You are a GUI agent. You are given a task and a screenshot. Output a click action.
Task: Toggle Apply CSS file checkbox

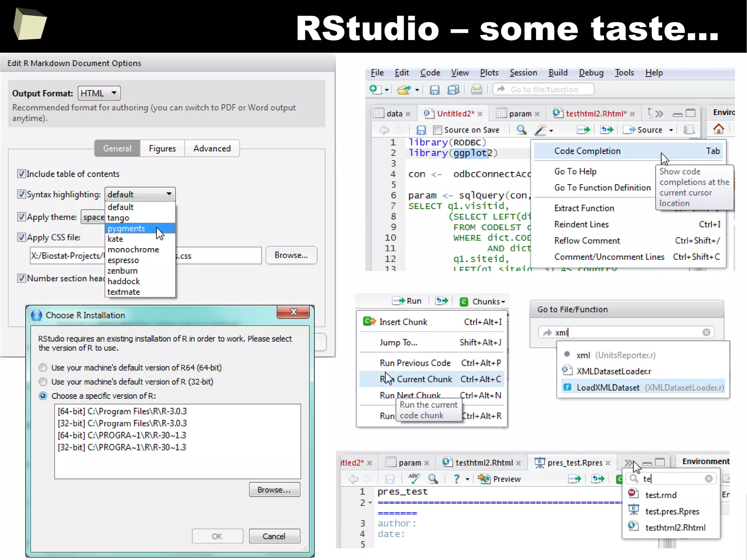tap(22, 237)
